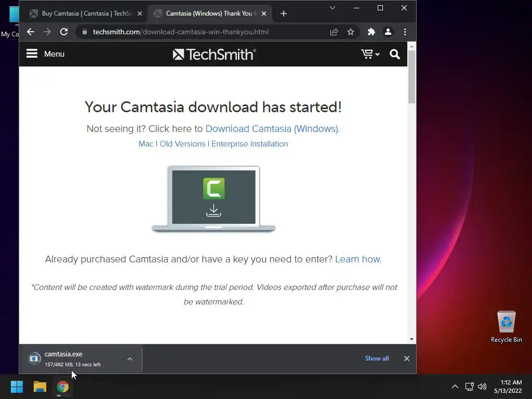Screen dimensions: 532x399
Task: Open the taskbar clock and date
Action: [508, 387]
